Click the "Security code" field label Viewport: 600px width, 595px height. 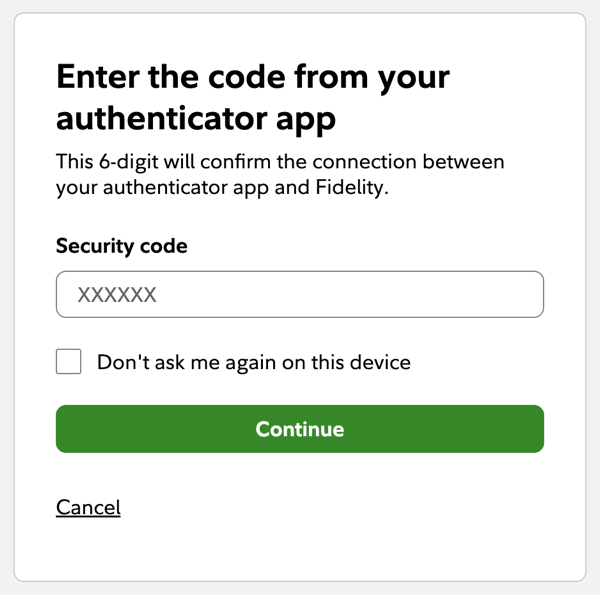pos(121,246)
